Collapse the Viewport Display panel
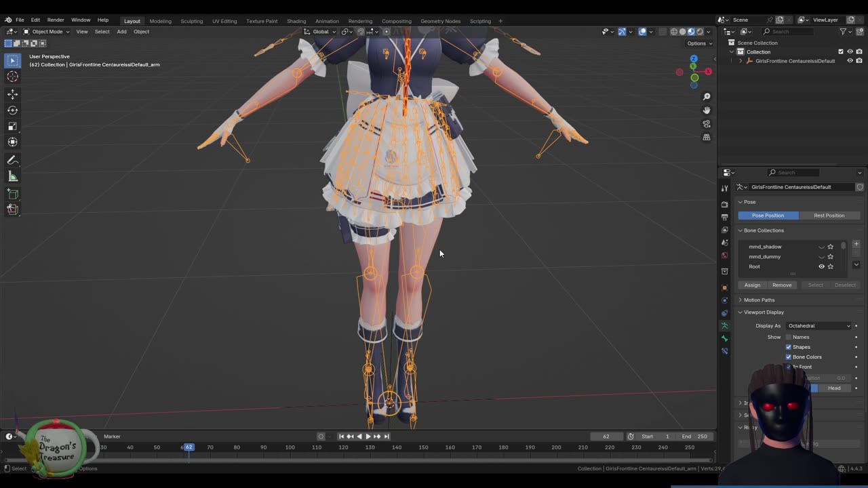Image resolution: width=868 pixels, height=488 pixels. tap(764, 312)
